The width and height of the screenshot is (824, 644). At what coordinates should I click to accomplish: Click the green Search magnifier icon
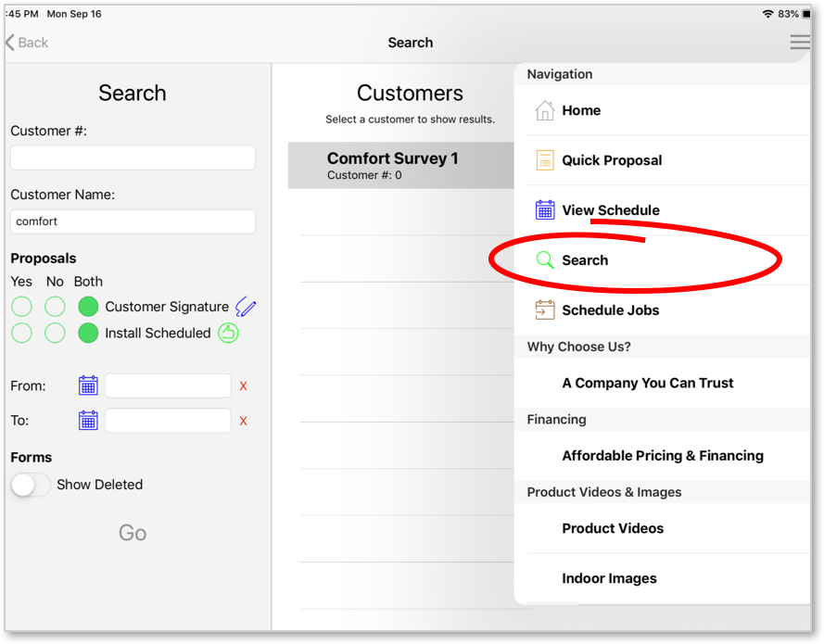pos(545,260)
